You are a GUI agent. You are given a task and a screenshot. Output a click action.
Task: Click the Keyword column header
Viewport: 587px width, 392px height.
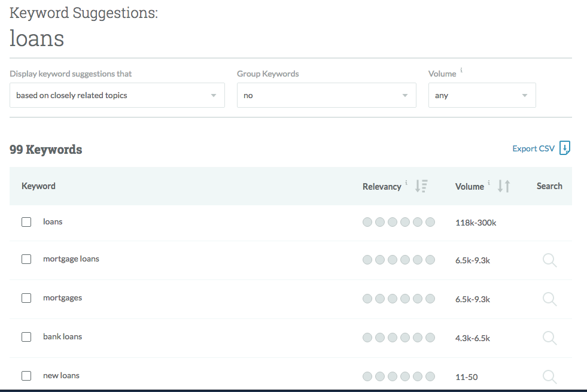coord(38,186)
